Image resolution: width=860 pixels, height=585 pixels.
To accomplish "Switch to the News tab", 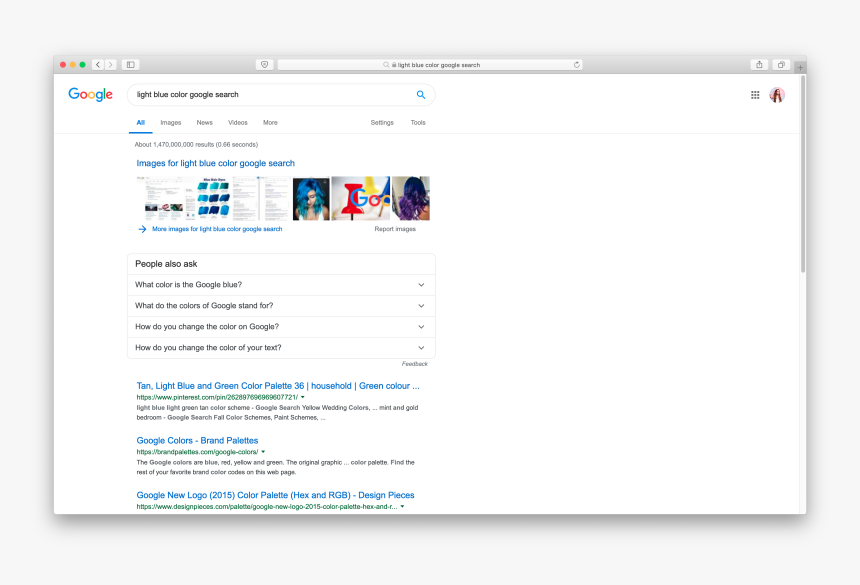I will point(205,123).
